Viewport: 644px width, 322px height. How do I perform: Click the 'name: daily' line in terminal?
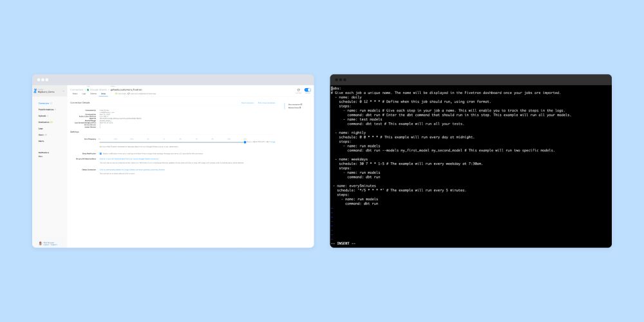(x=348, y=97)
